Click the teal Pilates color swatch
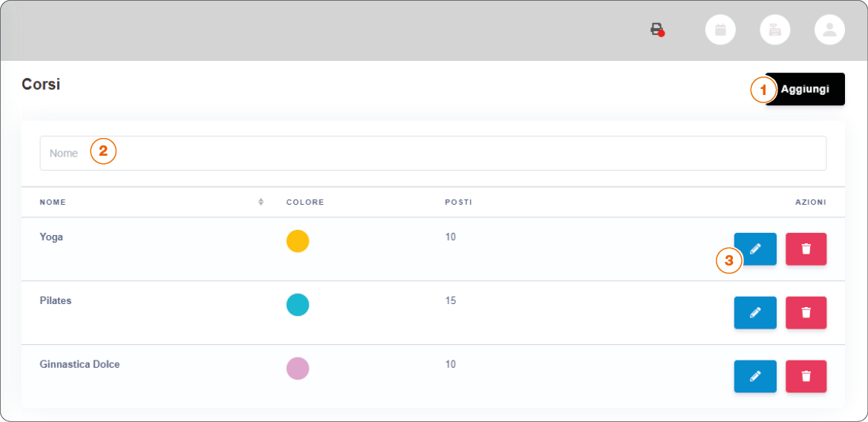This screenshot has width=868, height=422. (x=297, y=305)
